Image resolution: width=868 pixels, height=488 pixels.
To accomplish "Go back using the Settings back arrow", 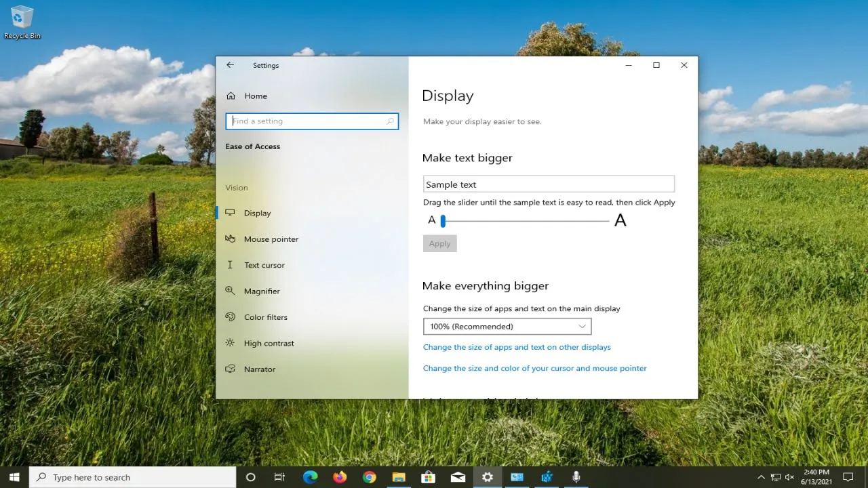I will (230, 65).
